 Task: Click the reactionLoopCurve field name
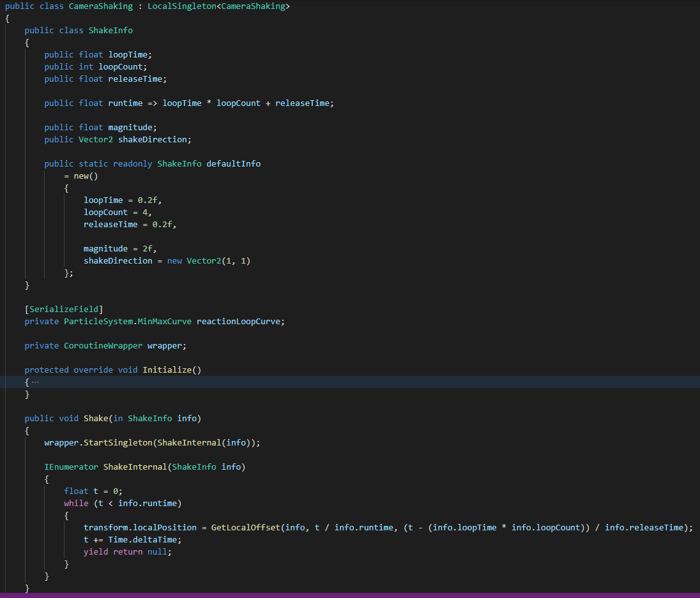[x=240, y=322]
